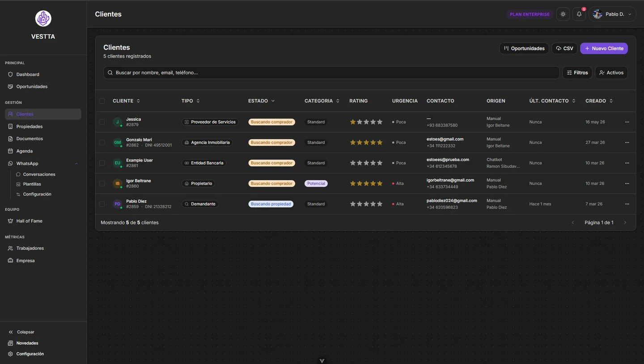Image resolution: width=644 pixels, height=364 pixels.
Task: Sort by CLIENTE column
Action: tap(127, 101)
